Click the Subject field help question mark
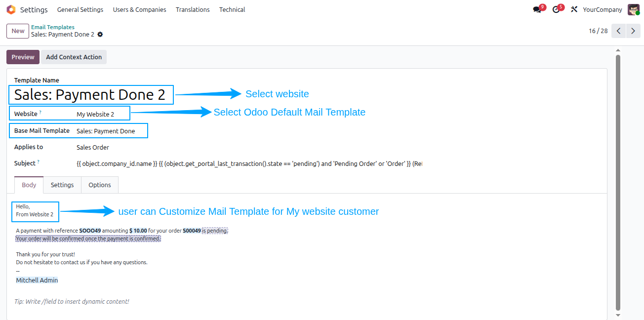Image resolution: width=644 pixels, height=320 pixels. pyautogui.click(x=38, y=162)
